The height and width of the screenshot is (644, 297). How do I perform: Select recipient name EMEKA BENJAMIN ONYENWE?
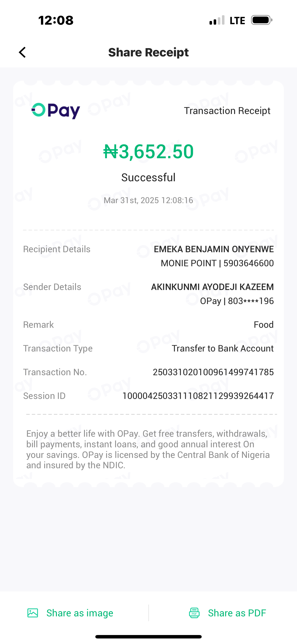[x=214, y=249]
